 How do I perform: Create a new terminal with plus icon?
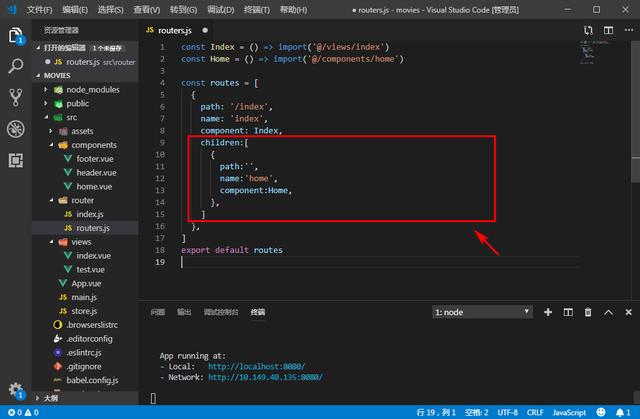tap(548, 312)
